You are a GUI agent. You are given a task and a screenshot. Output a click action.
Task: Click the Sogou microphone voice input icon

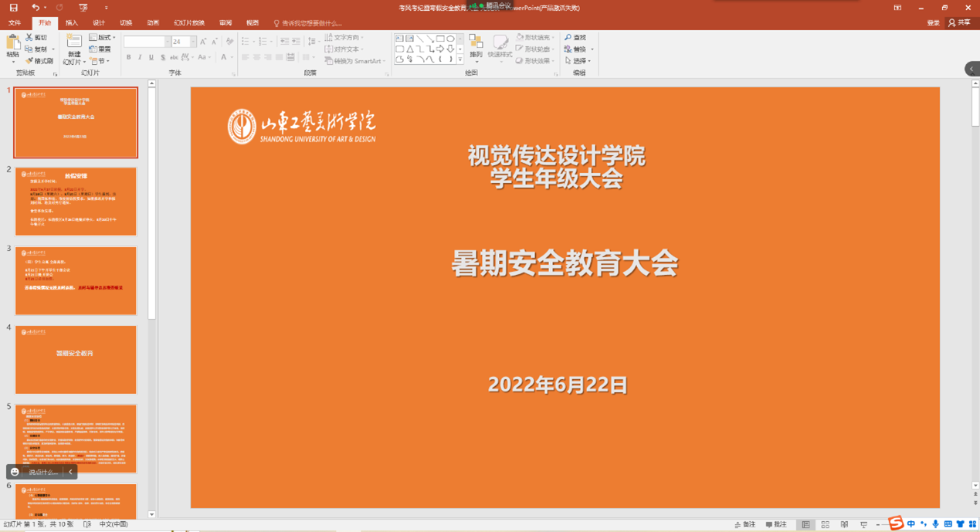pos(935,524)
